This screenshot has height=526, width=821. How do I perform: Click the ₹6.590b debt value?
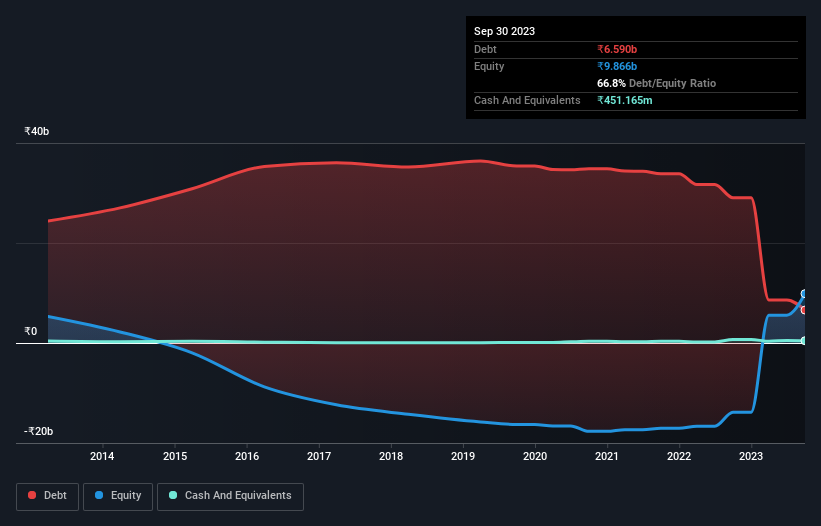(x=617, y=49)
